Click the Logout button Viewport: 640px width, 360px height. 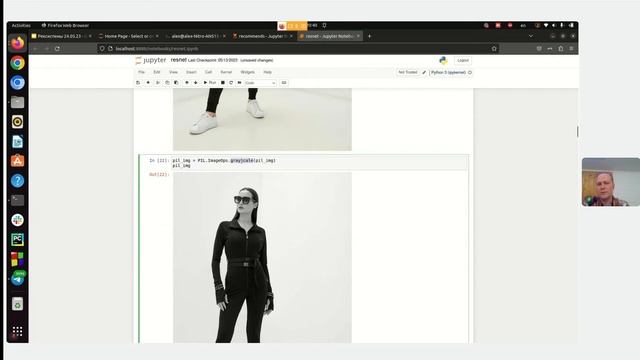click(463, 60)
